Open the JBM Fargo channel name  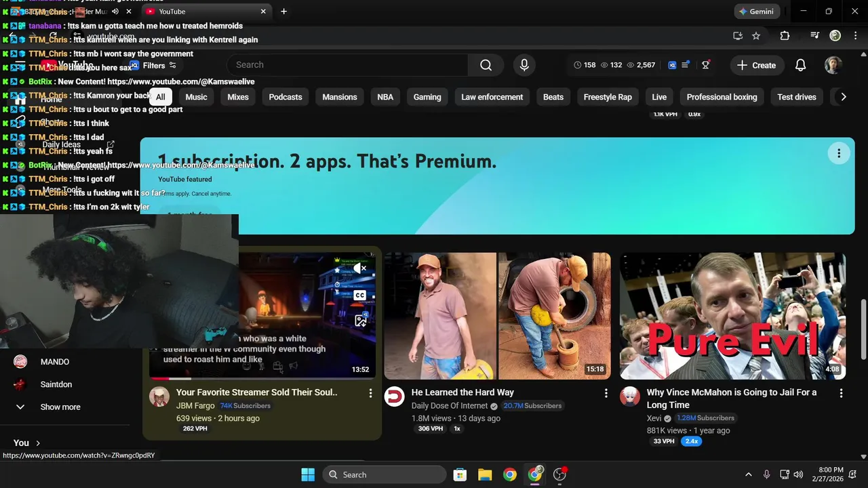195,406
